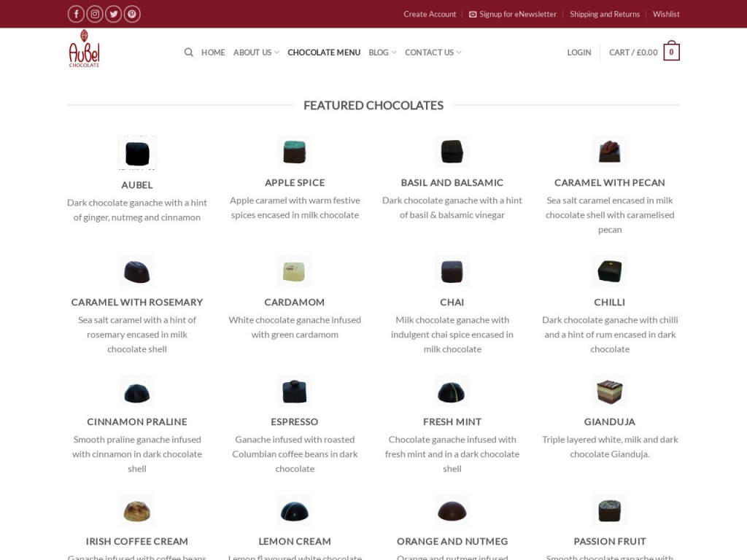
Task: Select the Cardamom white chocolate image
Action: (x=295, y=271)
